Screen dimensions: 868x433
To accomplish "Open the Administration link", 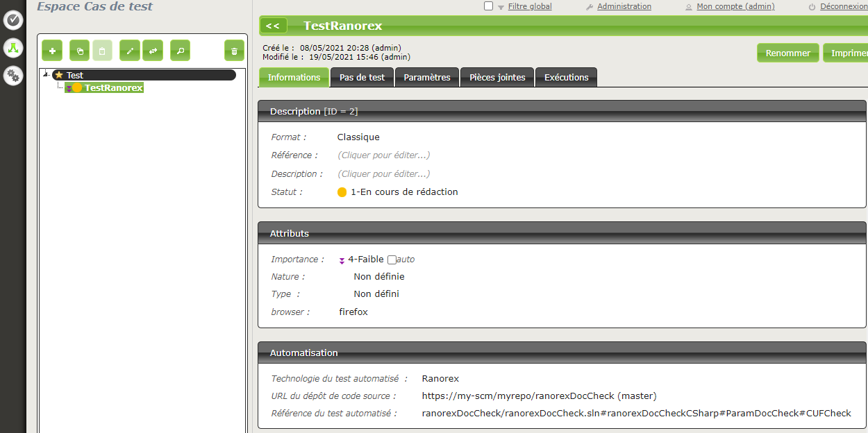I will 624,6.
